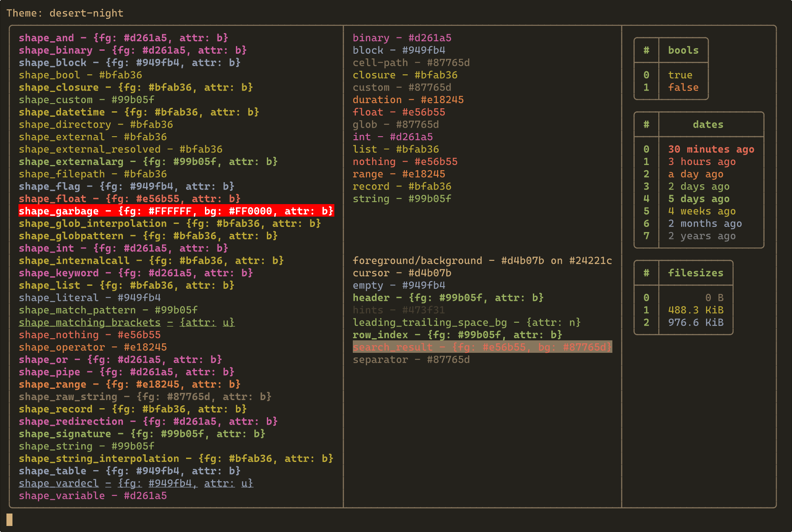The image size is (792, 532).
Task: Click the shape_filepath line
Action: (93, 174)
